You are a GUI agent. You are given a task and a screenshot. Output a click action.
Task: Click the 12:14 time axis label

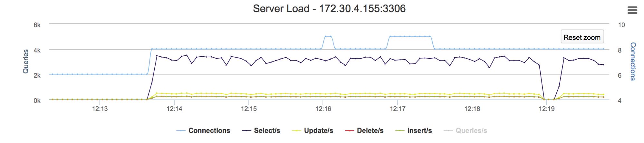click(174, 109)
